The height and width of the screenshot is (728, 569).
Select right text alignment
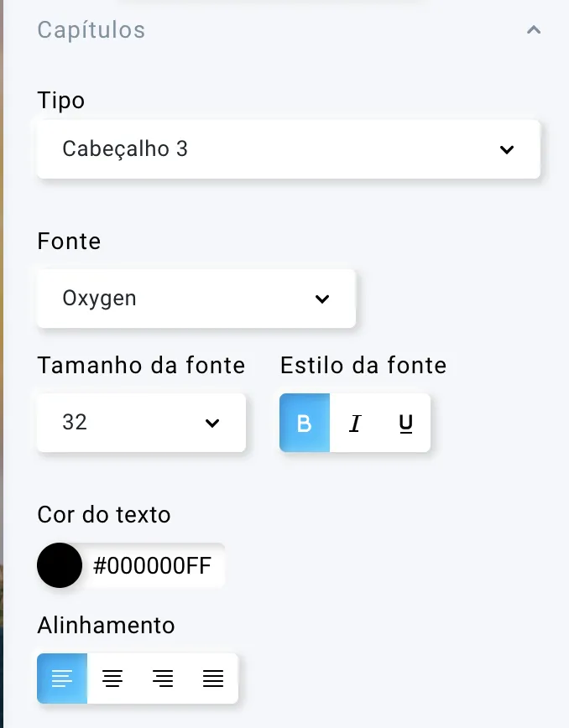(163, 679)
